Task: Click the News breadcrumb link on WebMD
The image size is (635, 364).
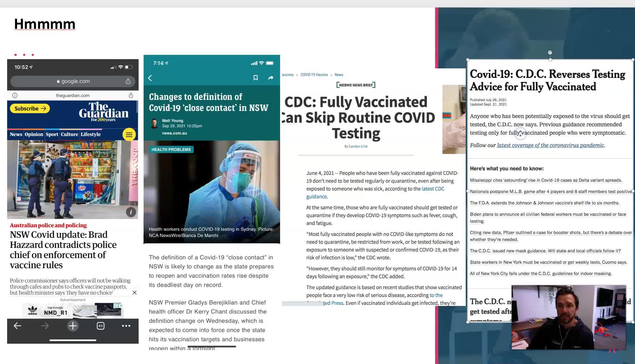Action: point(339,75)
